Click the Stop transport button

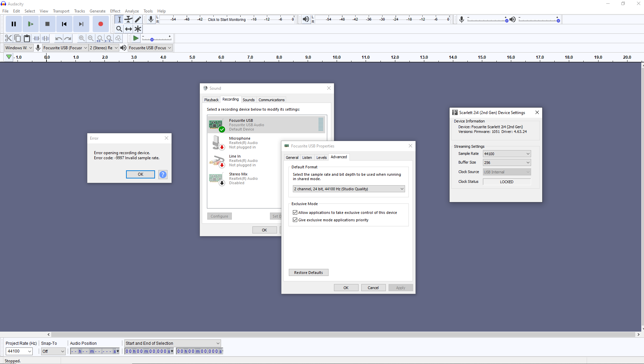pyautogui.click(x=48, y=24)
